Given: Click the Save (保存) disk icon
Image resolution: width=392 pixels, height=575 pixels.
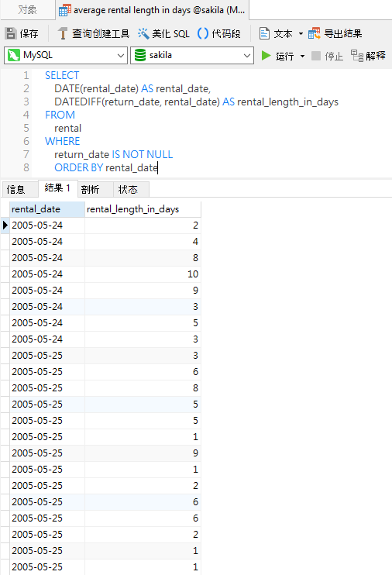Looking at the screenshot, I should (11, 33).
